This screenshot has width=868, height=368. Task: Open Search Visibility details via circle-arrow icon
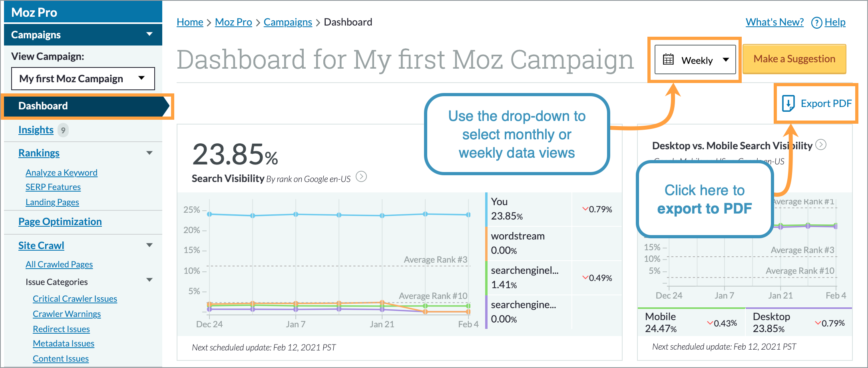pos(361,177)
